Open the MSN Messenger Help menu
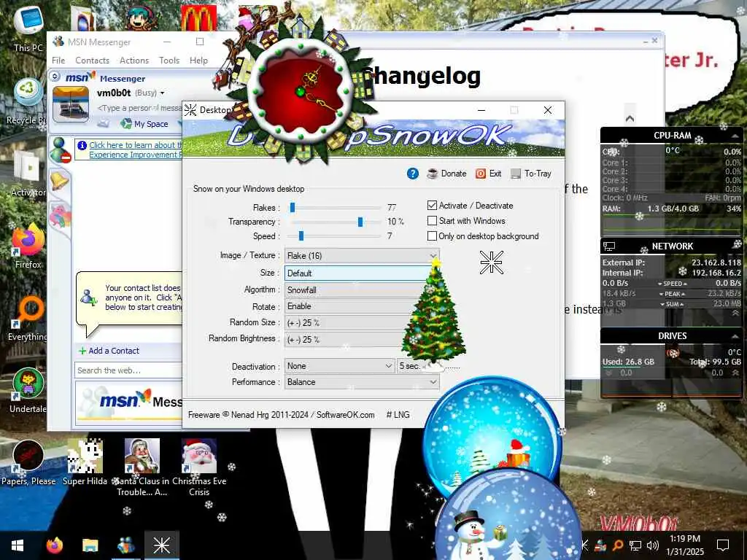 click(198, 61)
